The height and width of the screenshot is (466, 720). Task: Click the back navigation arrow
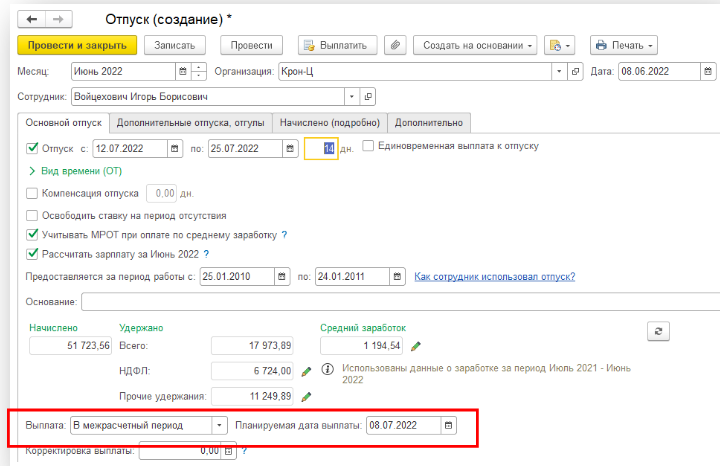tap(31, 20)
